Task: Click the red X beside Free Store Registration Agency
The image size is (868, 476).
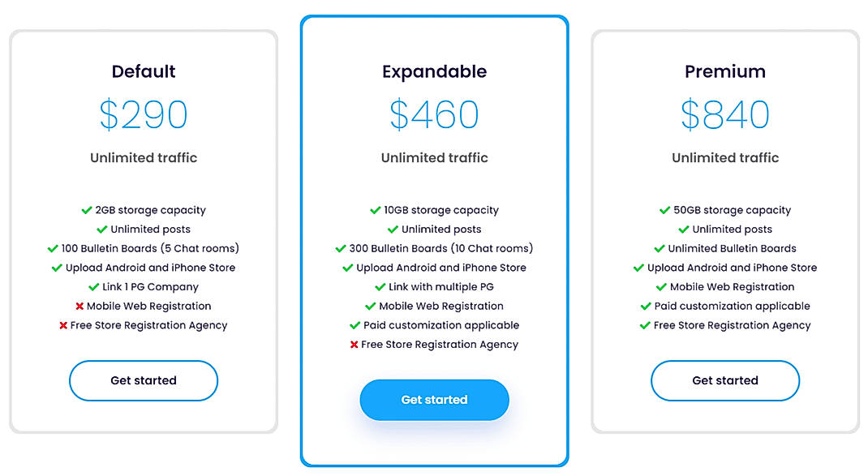Action: (63, 325)
